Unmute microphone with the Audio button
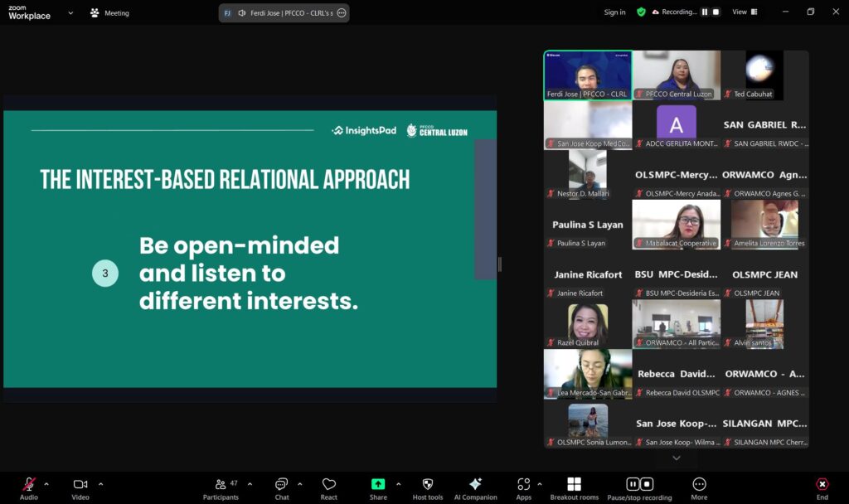The image size is (849, 504). click(29, 488)
